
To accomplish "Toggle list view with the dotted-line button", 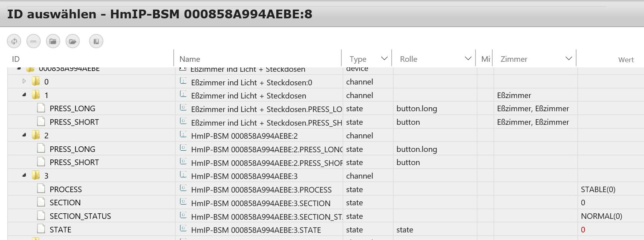I will pyautogui.click(x=34, y=41).
